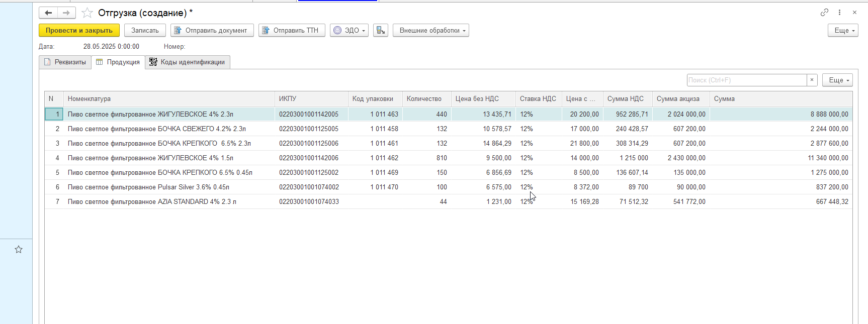
Task: Click total cell 667 448,32
Action: pos(781,201)
